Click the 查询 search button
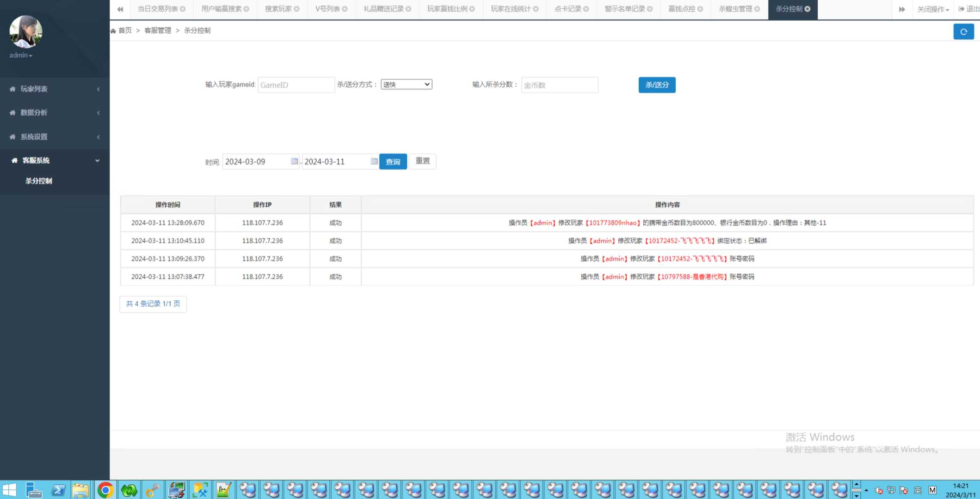The image size is (980, 499). click(393, 162)
